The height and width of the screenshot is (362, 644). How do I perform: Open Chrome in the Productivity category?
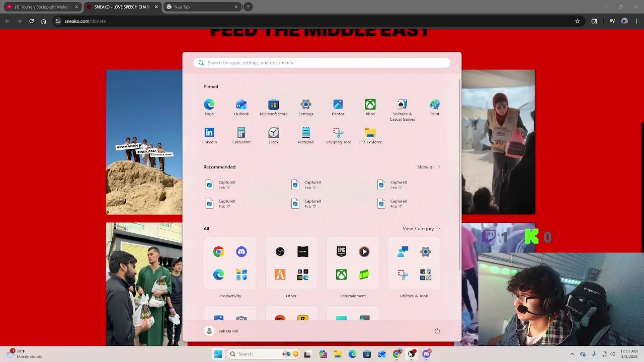[x=218, y=252]
